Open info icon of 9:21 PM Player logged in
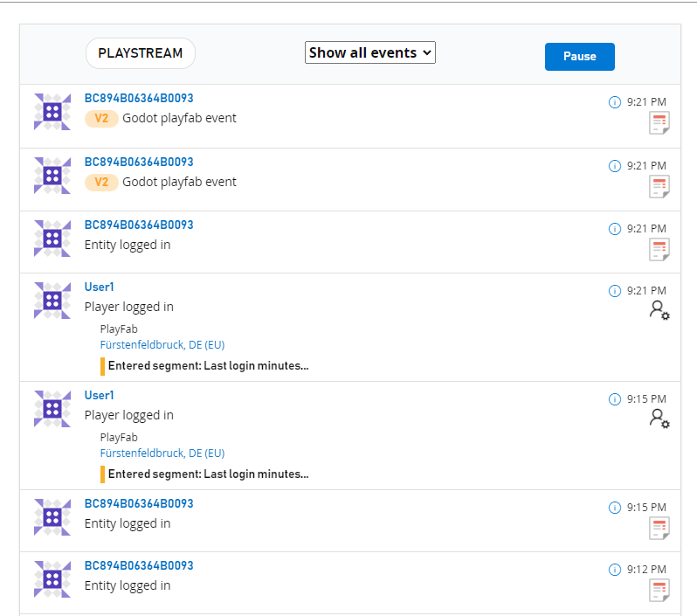This screenshot has width=697, height=616. 614,291
